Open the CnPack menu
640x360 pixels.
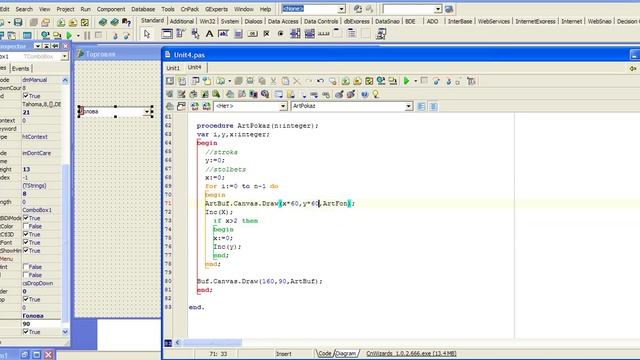click(190, 9)
